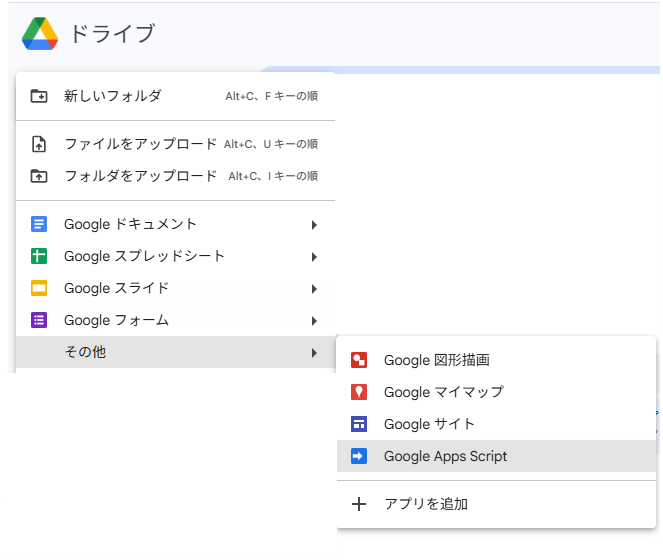Choose フォルダをアップロード from the menu
The image size is (663, 560).
pos(175,176)
